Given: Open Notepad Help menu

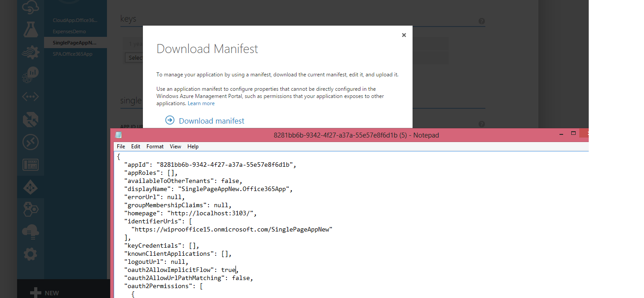Looking at the screenshot, I should coord(193,147).
